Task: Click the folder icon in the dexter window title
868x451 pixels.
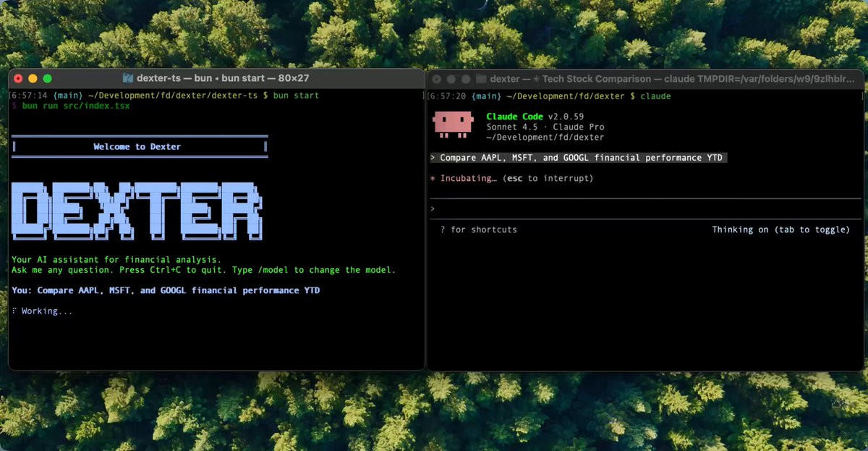Action: pos(481,79)
